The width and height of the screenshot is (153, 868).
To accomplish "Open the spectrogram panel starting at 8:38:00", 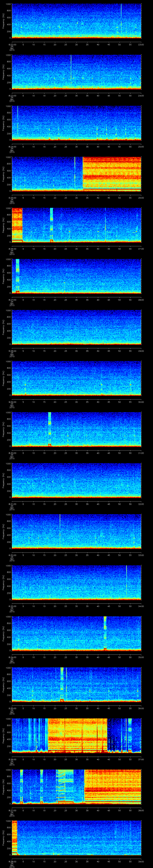I will point(76,838).
